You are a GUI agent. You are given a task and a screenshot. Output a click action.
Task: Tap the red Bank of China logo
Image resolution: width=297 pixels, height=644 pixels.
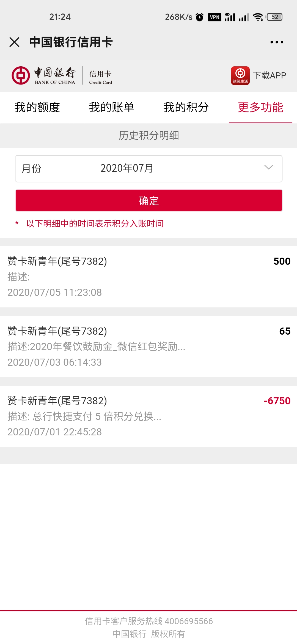click(x=21, y=75)
